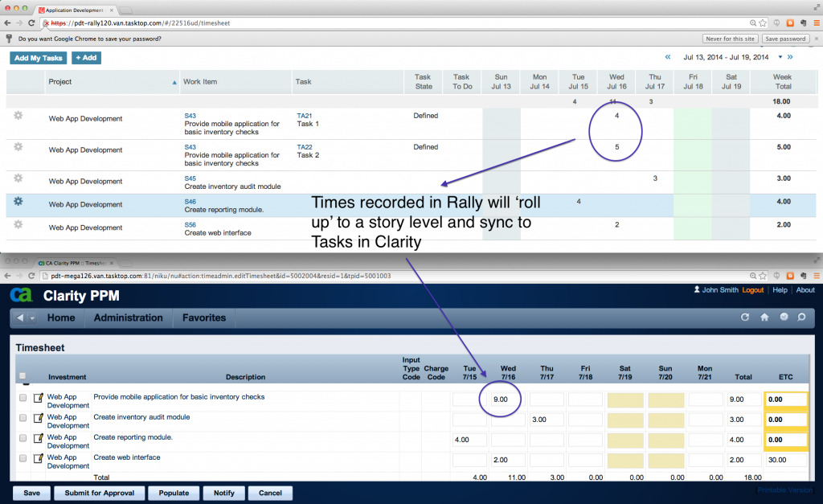Viewport: 823px width, 504px height.
Task: Check the box for Provide mobile application row
Action: [23, 398]
